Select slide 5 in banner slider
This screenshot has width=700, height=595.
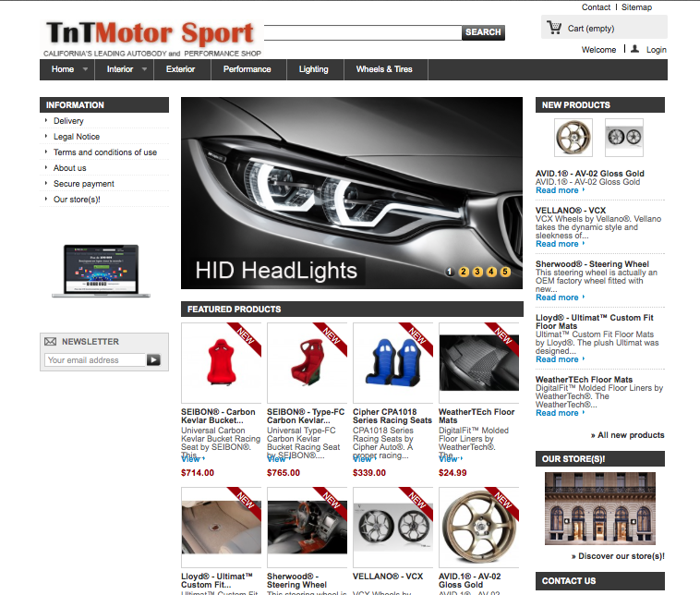505,271
